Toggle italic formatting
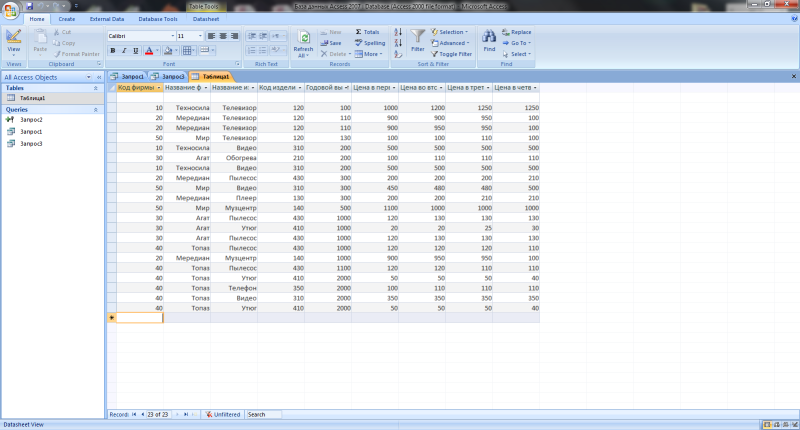This screenshot has width=800, height=430. [124, 50]
